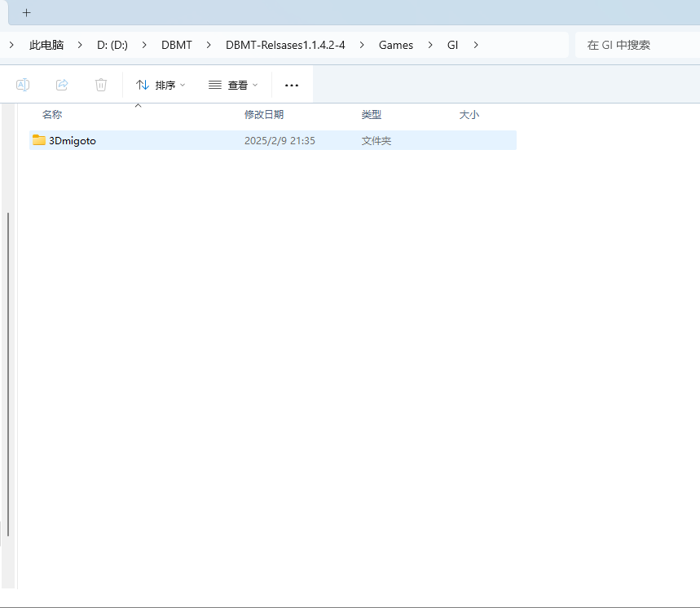
Task: Click the Rename icon in toolbar
Action: click(x=23, y=85)
